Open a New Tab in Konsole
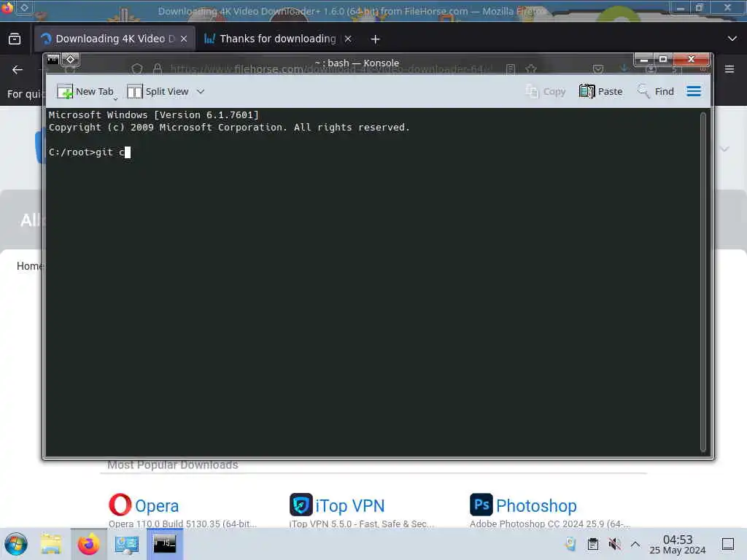This screenshot has height=560, width=747. click(x=85, y=91)
